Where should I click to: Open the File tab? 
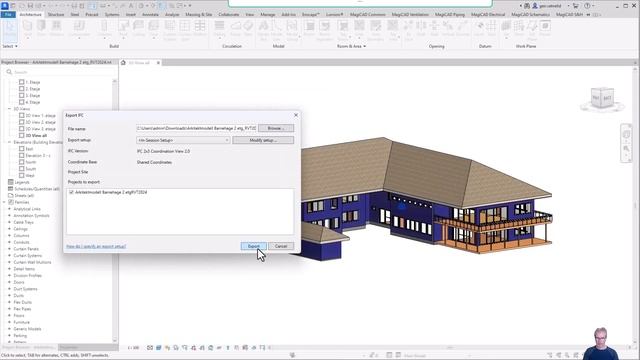coord(8,15)
